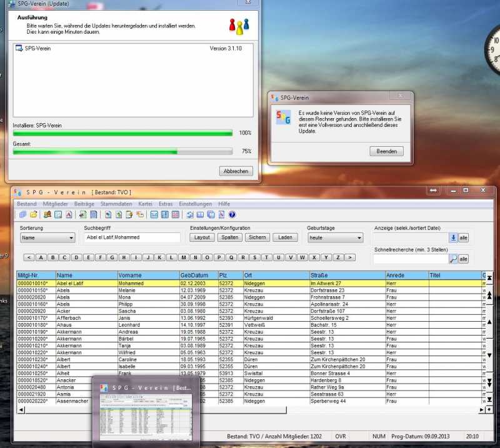The image size is (500, 448).
Task: Expand the Geburtstage dropdown set to heute
Action: pyautogui.click(x=335, y=238)
